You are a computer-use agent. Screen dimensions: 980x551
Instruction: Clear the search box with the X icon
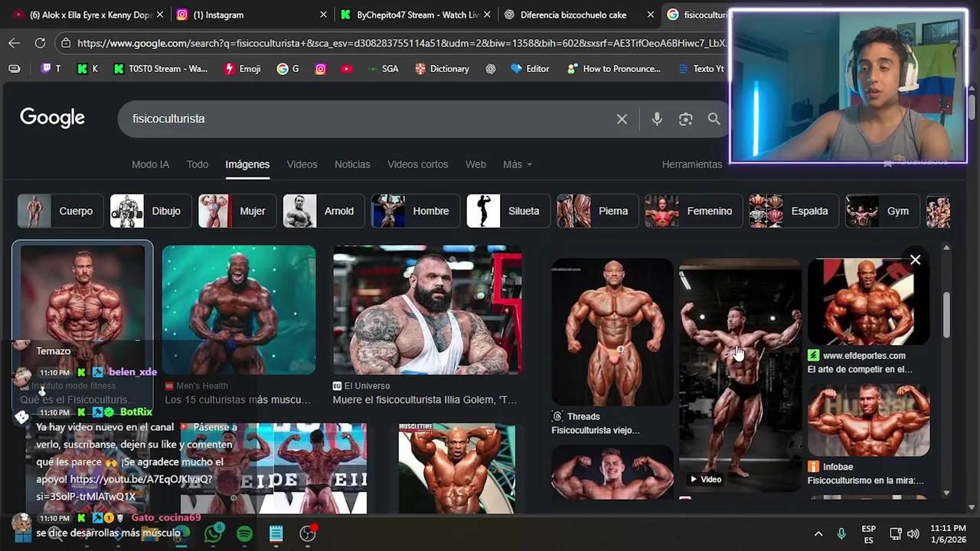(x=622, y=119)
